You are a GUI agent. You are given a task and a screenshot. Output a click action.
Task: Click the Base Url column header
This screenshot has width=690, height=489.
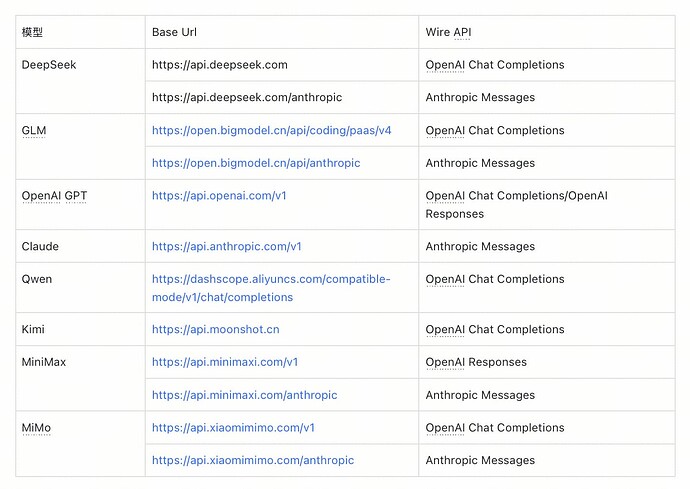174,32
